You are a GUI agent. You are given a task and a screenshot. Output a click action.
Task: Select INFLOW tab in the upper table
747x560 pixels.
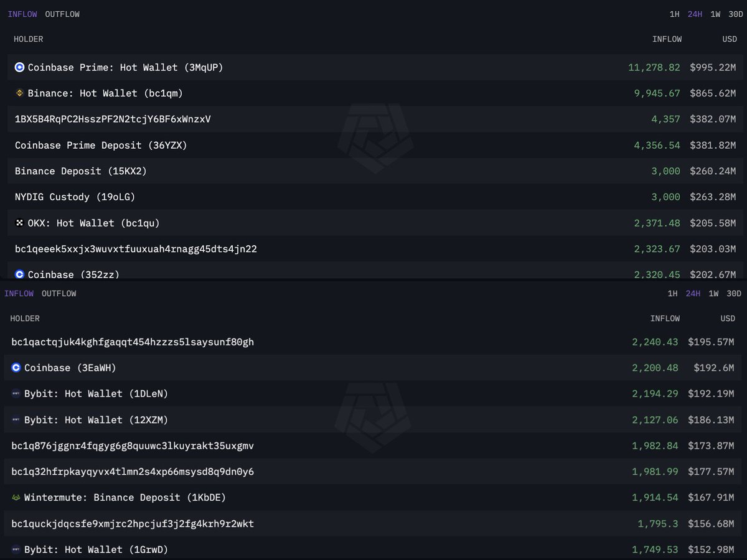22,14
